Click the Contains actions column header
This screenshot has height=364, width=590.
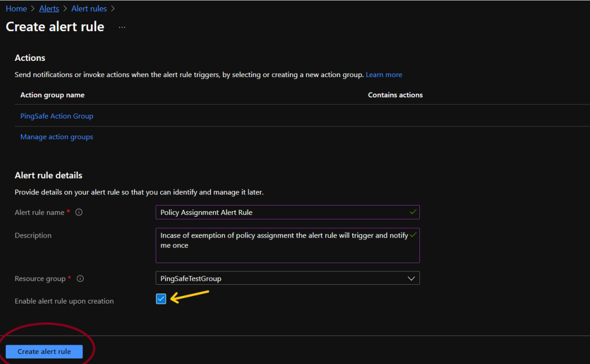tap(395, 95)
